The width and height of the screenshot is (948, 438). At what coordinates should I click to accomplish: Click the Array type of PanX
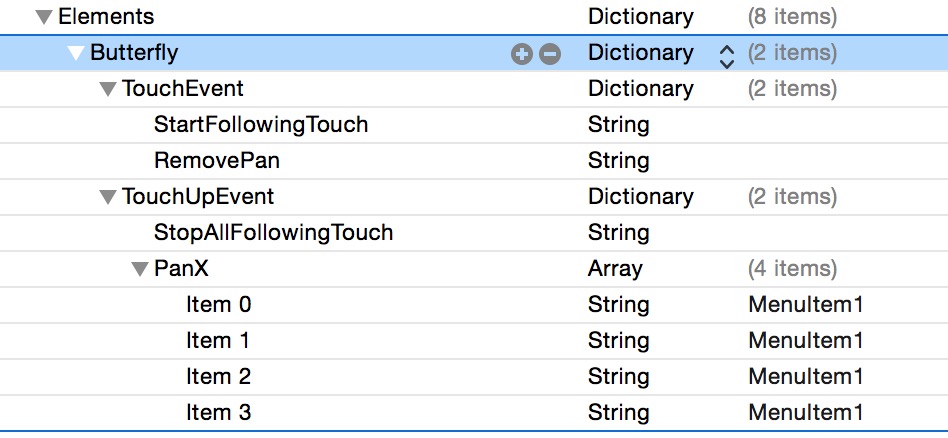coord(615,269)
